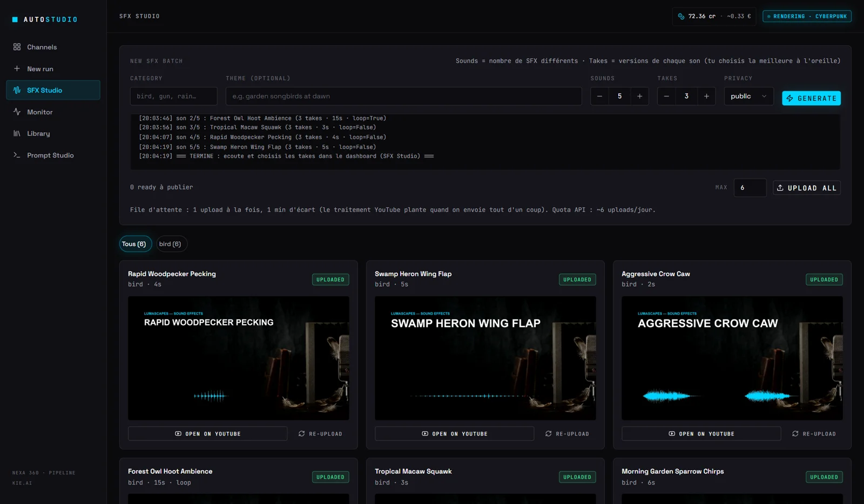Click the refresh icon for Swamp Heron Wing Flap

(x=549, y=434)
